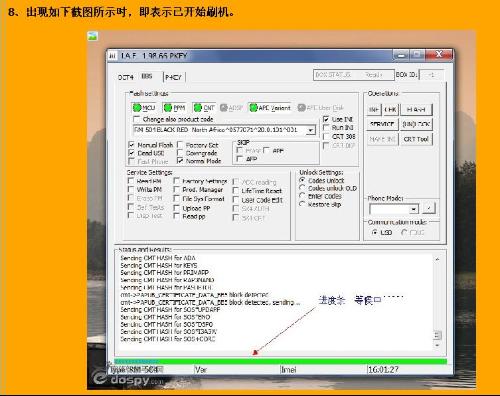Click the app icon in the title bar
This screenshot has width=500, height=396.
112,56
